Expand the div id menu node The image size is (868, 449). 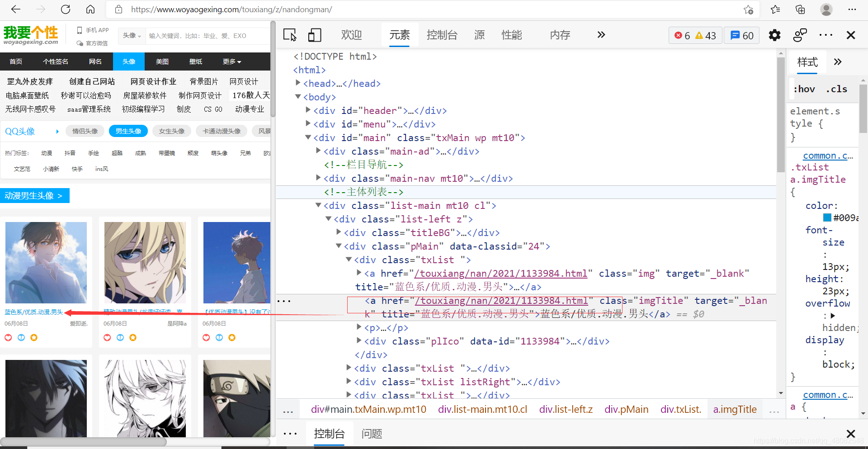point(308,123)
